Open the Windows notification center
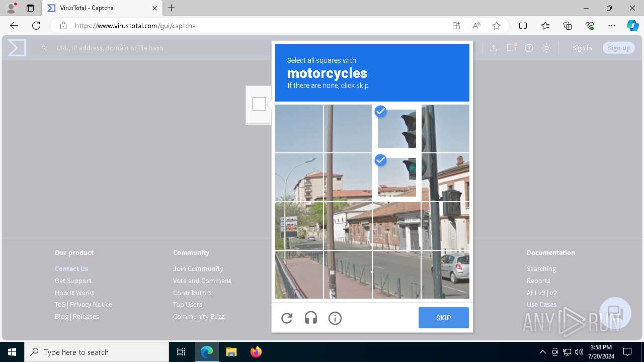The width and height of the screenshot is (644, 362). (627, 352)
